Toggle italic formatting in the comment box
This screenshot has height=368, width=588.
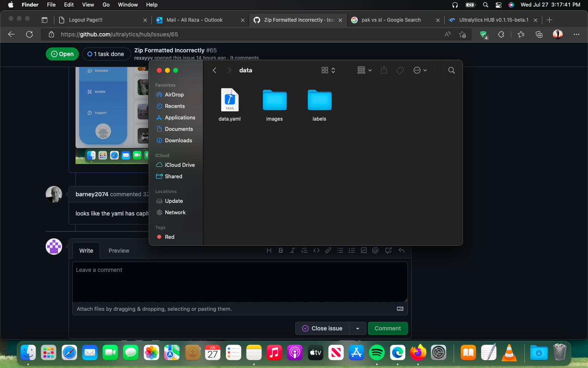[292, 250]
